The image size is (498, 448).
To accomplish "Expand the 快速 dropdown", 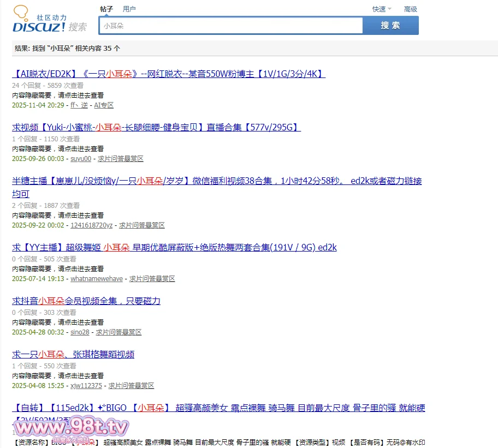I will [x=382, y=9].
